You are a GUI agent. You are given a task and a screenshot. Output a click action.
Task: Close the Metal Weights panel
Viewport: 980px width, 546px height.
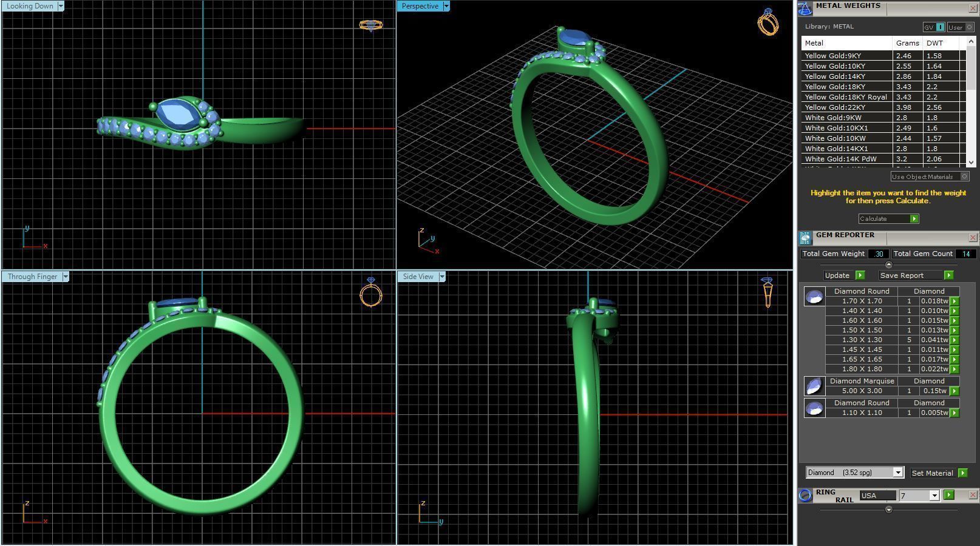tap(973, 8)
